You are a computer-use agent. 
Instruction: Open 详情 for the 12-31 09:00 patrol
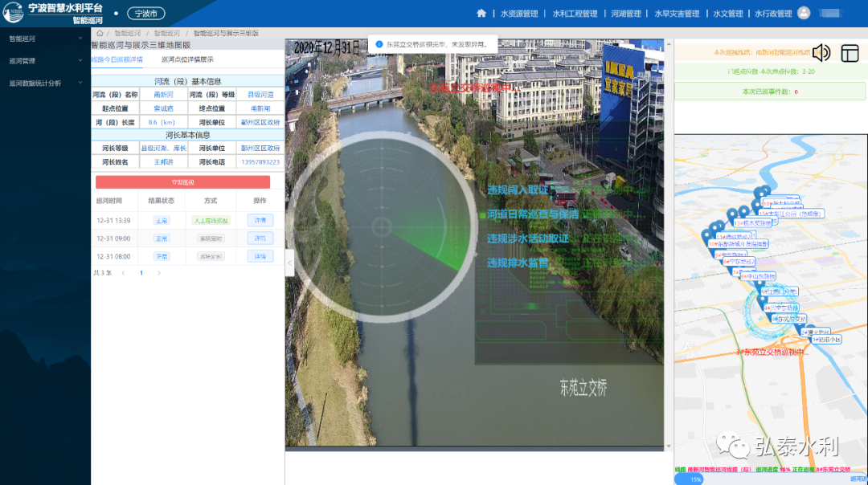pos(260,238)
